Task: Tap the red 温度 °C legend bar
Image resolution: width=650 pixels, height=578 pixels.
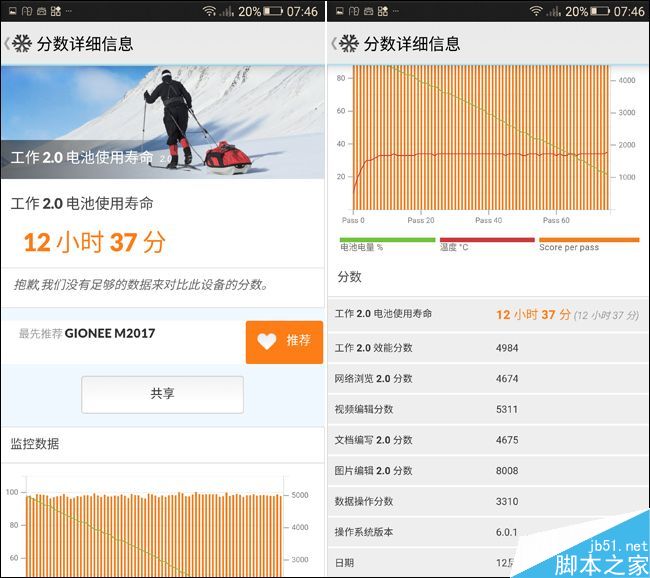Action: click(487, 240)
